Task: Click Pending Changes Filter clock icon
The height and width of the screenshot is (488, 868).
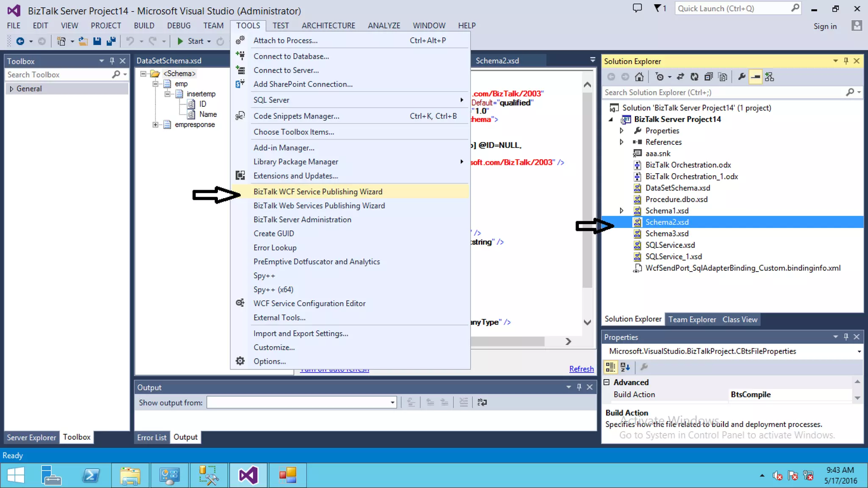Action: 659,77
